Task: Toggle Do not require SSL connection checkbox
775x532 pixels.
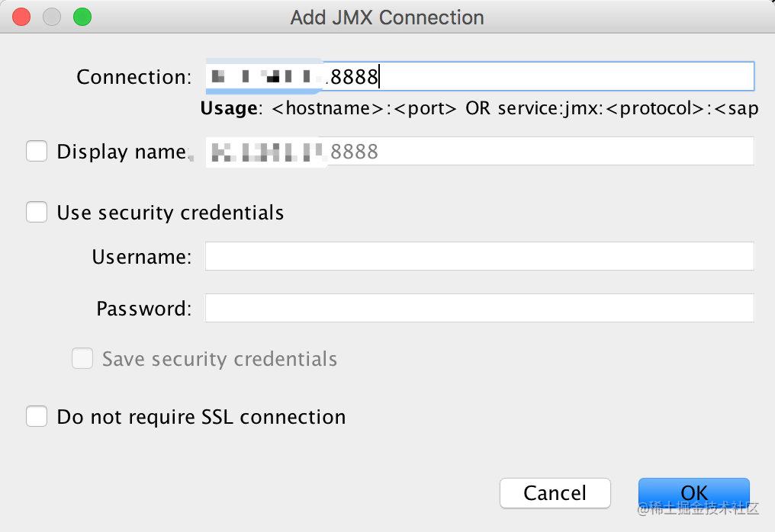Action: click(x=37, y=416)
